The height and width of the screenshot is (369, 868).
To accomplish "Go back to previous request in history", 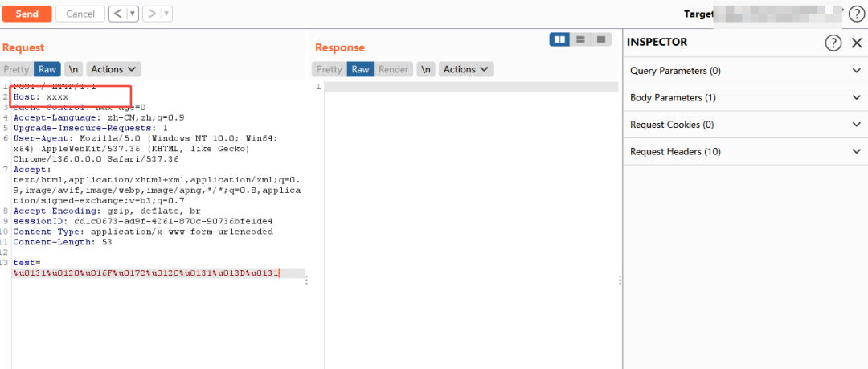I will click(117, 14).
